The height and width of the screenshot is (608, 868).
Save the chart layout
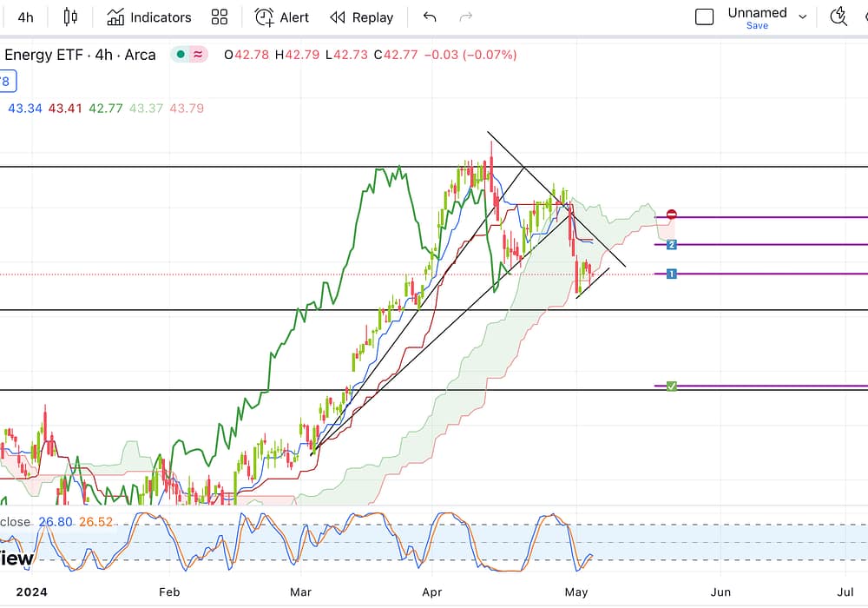[x=757, y=26]
